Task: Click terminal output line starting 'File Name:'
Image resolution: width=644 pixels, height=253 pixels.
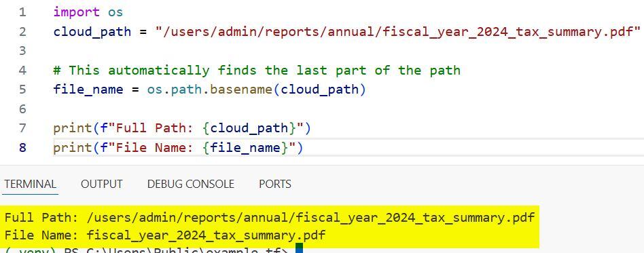Action: 164,235
